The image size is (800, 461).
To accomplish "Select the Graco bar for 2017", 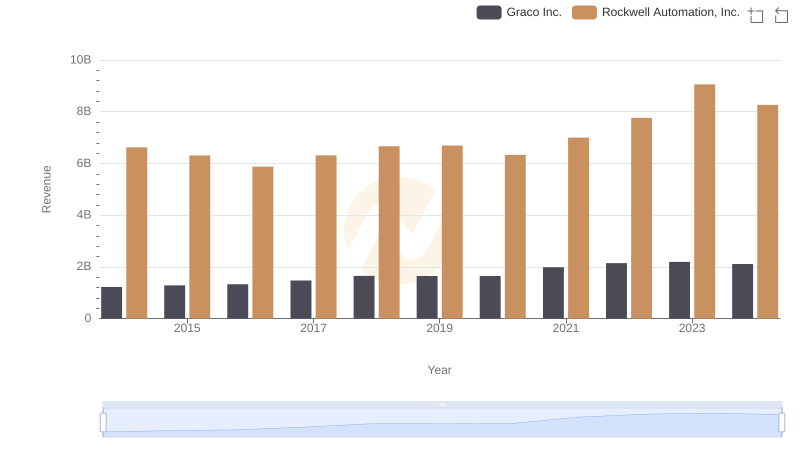I will (301, 299).
